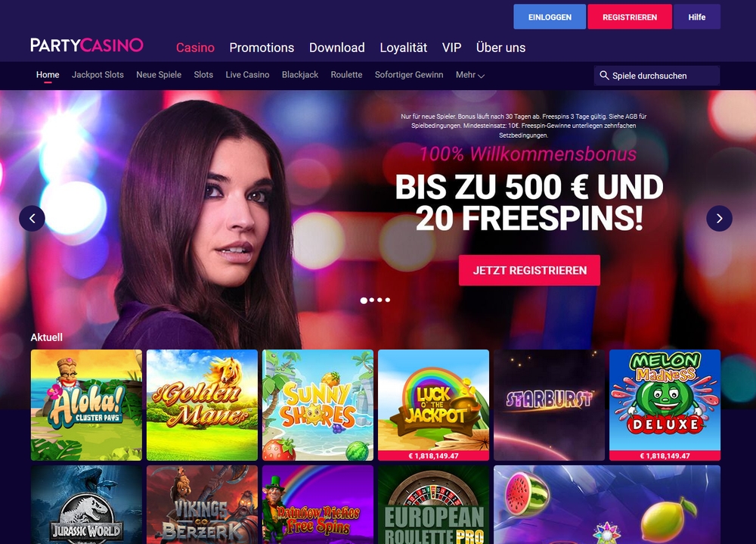The width and height of the screenshot is (756, 544).
Task: Click the Registrieren button at top
Action: [x=630, y=17]
